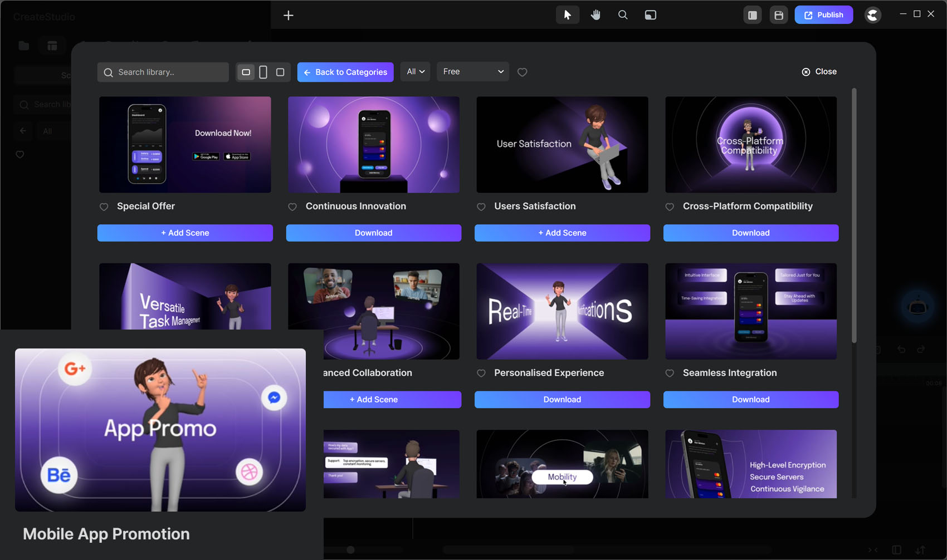Expand the Free pricing dropdown

[x=472, y=72]
